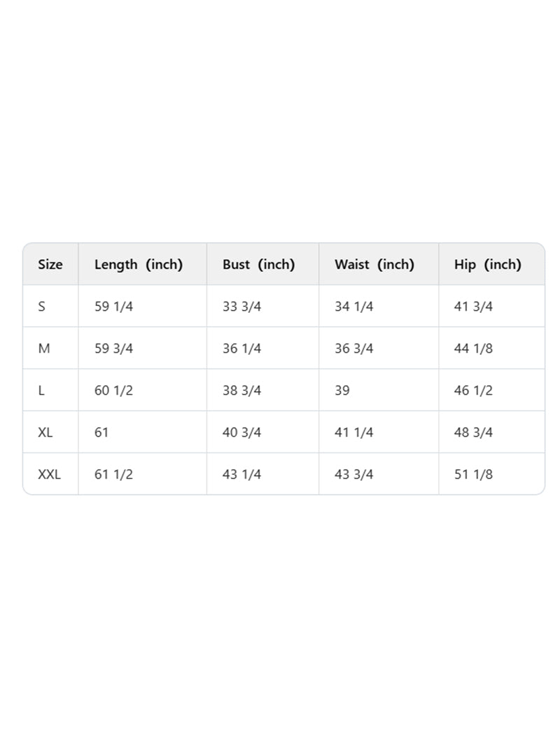The height and width of the screenshot is (735, 560).
Task: Click the 61 length value for XL
Action: pos(102,433)
